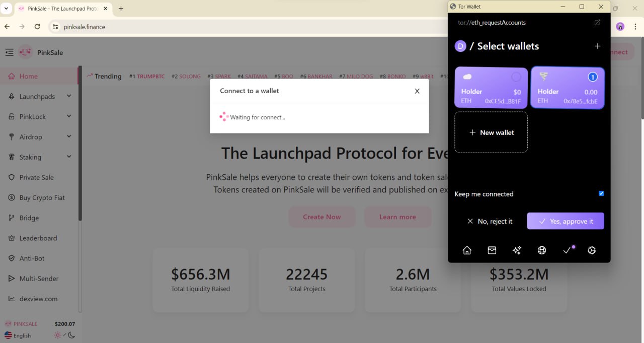Open request in external window icon
The image size is (644, 343).
point(597,22)
